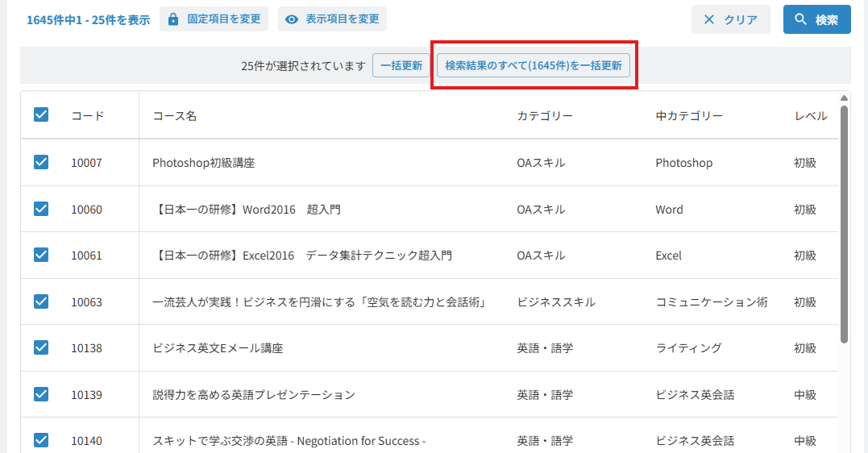Click the ライティング cell
This screenshot has height=453, width=868.
pyautogui.click(x=688, y=348)
